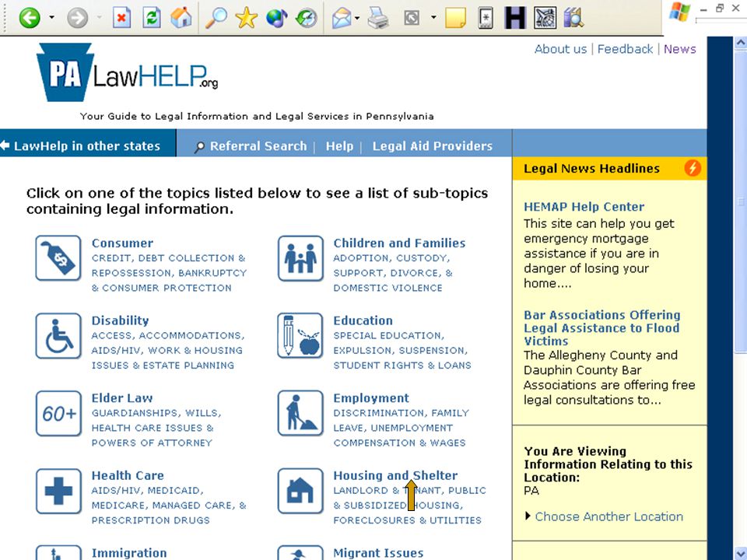This screenshot has height=560, width=747.
Task: Click 'DISCRIMINATION, FAMILY' subtopic text
Action: tap(402, 413)
